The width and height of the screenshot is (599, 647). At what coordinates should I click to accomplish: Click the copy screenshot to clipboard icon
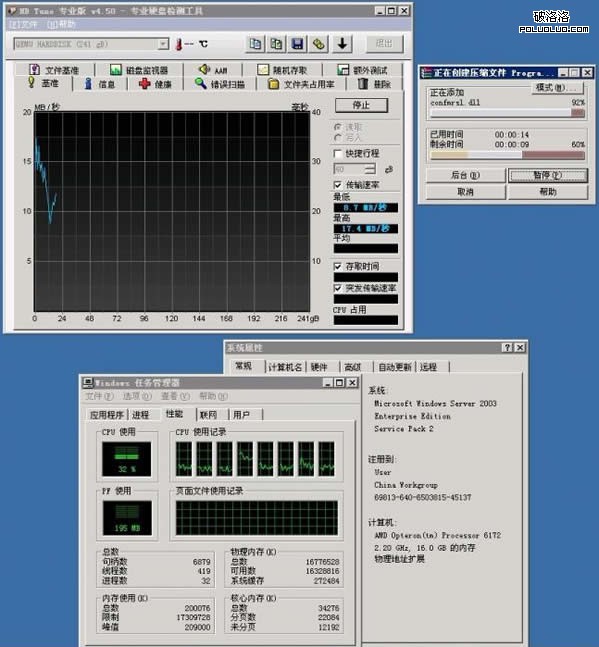click(276, 44)
